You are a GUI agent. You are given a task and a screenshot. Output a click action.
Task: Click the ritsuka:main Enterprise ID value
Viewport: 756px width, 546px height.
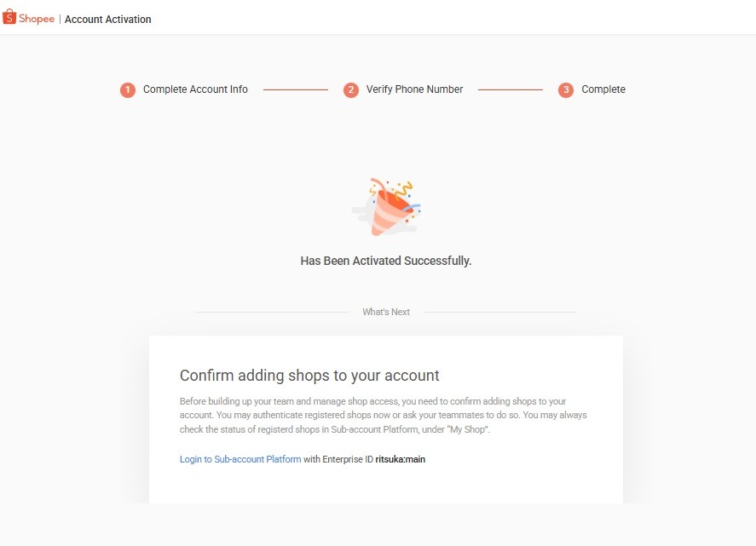(x=401, y=459)
